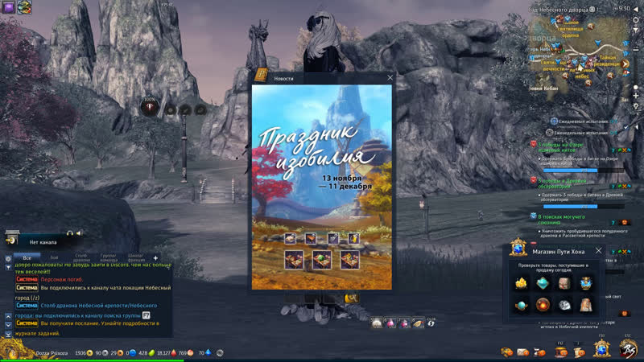The image size is (644, 362).
Task: Use the feather item quick slot 8
Action: click(x=418, y=323)
